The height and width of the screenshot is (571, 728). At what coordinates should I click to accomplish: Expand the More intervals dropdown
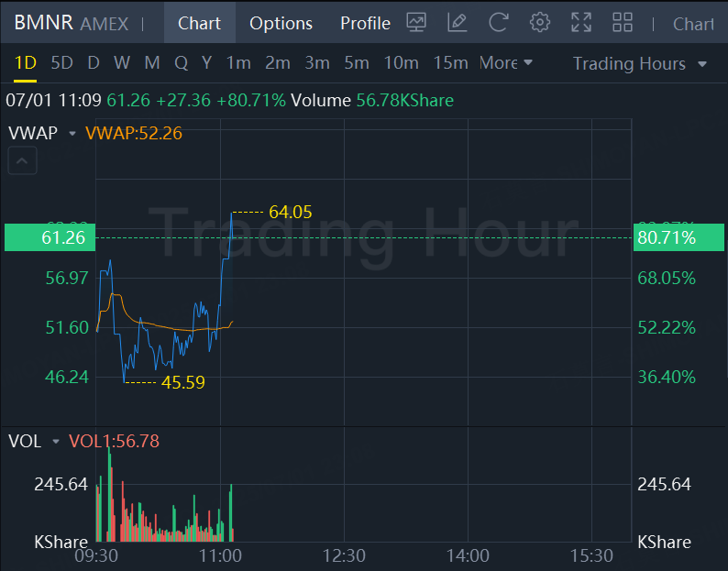coord(505,63)
